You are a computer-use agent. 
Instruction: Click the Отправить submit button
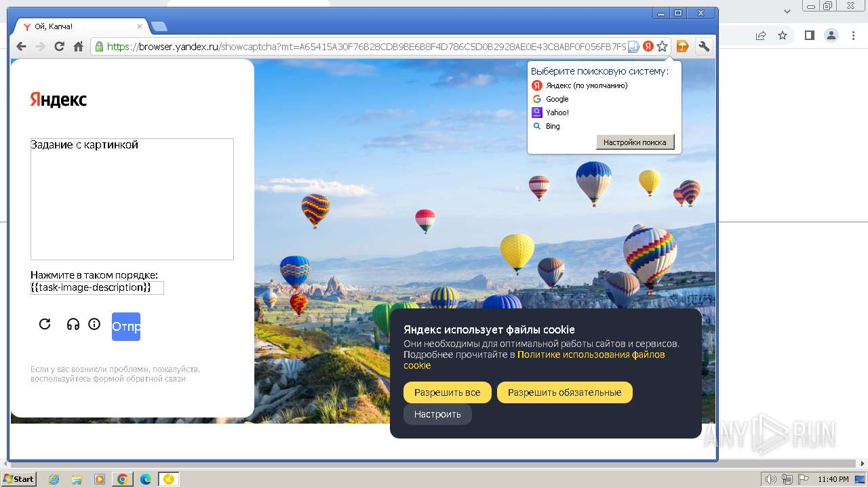pyautogui.click(x=126, y=327)
